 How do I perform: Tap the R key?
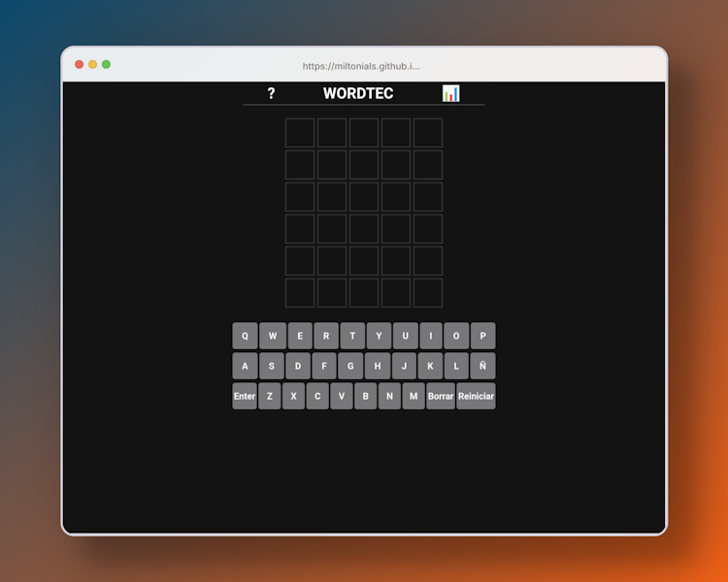(326, 336)
